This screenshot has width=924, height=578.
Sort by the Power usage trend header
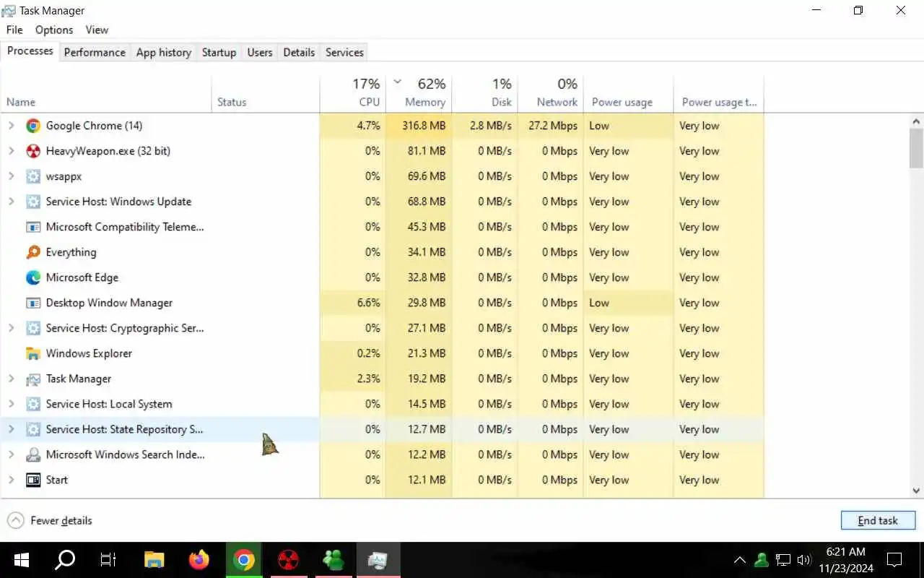click(x=719, y=92)
